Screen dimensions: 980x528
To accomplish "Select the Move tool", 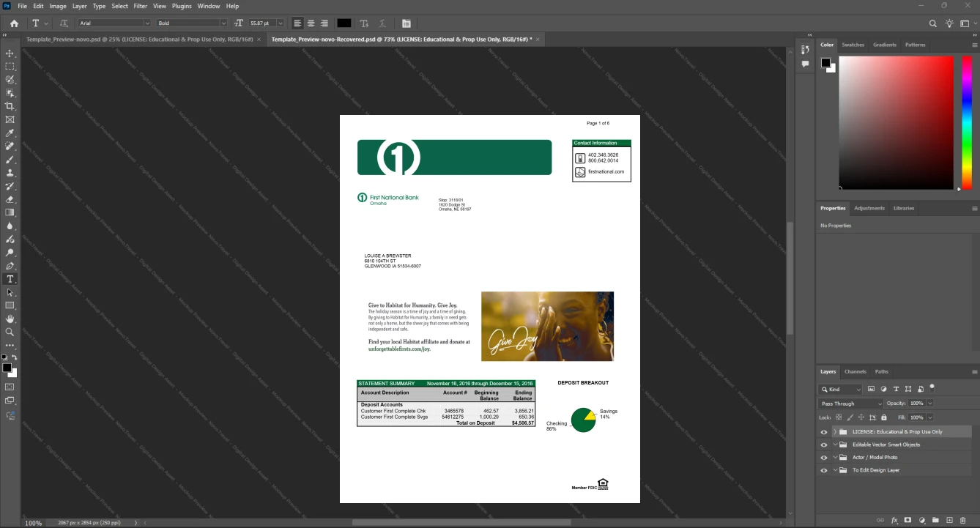I will click(x=10, y=53).
